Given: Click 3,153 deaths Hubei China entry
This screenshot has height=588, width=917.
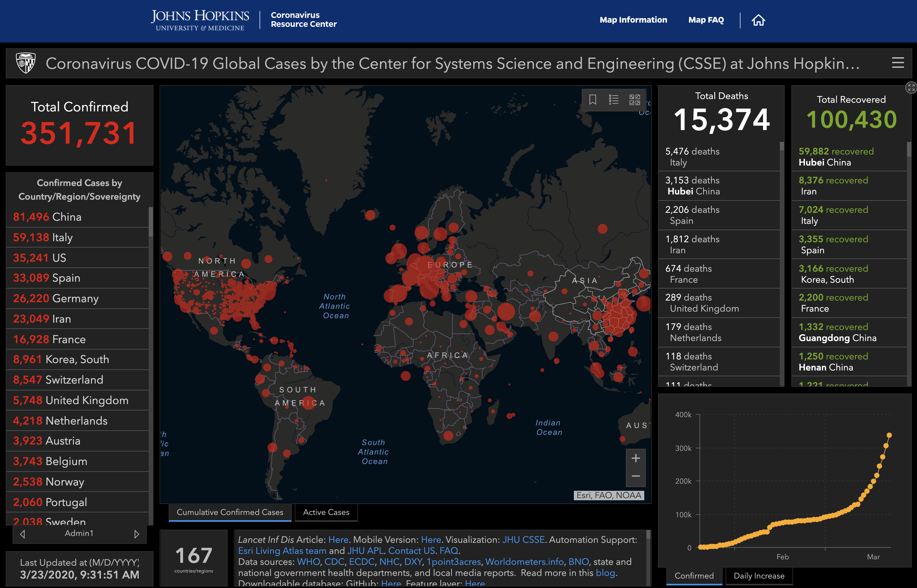Looking at the screenshot, I should point(719,186).
